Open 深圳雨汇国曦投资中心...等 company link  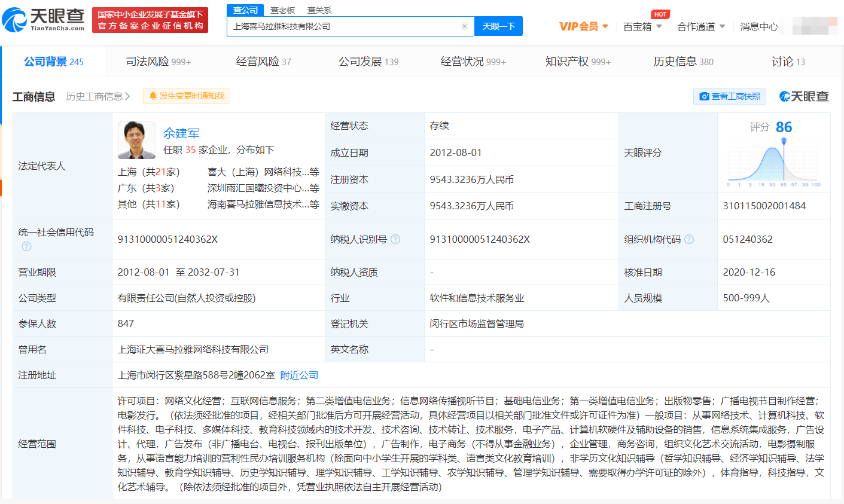[263, 188]
